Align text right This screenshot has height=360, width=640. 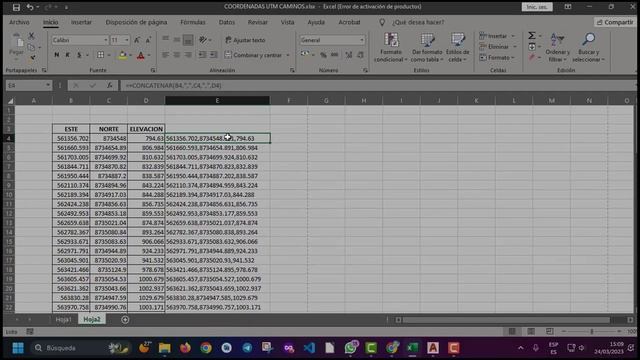188,55
